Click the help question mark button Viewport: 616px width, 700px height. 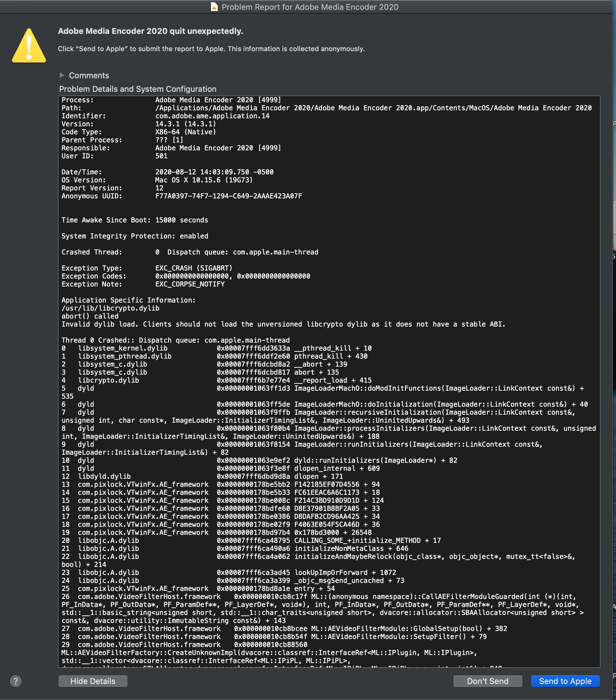tap(15, 681)
